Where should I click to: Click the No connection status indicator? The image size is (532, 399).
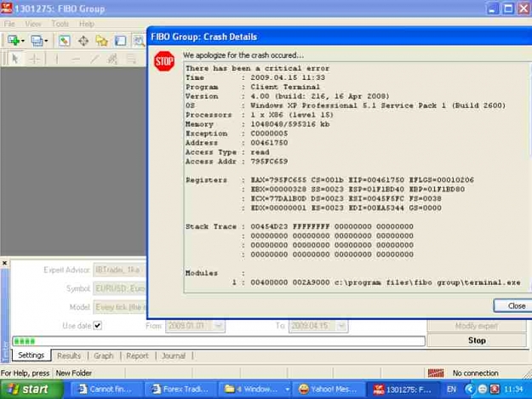(x=475, y=373)
